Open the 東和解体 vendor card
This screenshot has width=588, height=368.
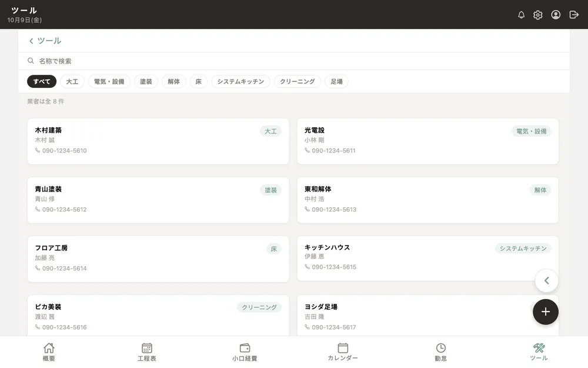point(427,200)
